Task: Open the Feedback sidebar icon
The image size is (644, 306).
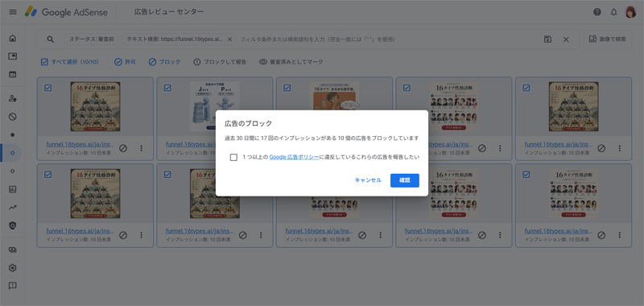Action: pos(13,286)
